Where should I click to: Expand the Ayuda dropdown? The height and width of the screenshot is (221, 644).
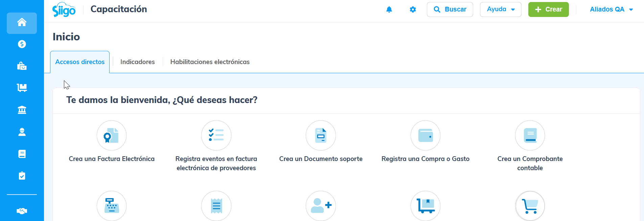(x=501, y=9)
